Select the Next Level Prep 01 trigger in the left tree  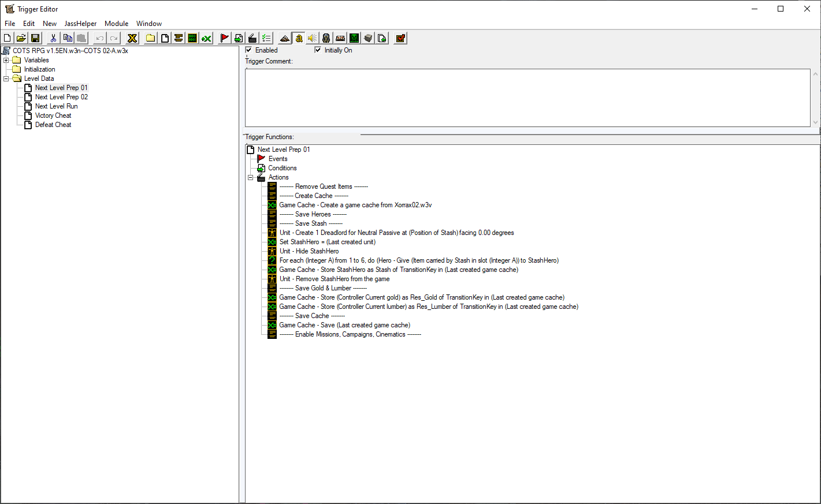(x=61, y=88)
